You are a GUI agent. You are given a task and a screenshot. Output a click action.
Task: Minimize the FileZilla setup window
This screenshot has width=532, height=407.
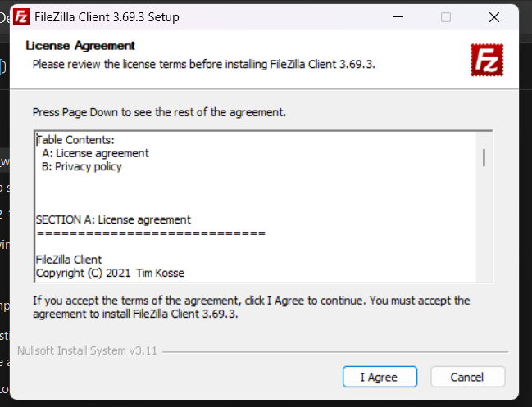pos(398,16)
